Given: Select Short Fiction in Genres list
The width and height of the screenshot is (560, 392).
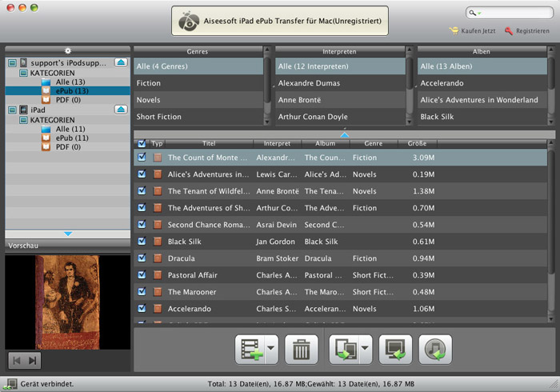Looking at the screenshot, I should click(198, 116).
